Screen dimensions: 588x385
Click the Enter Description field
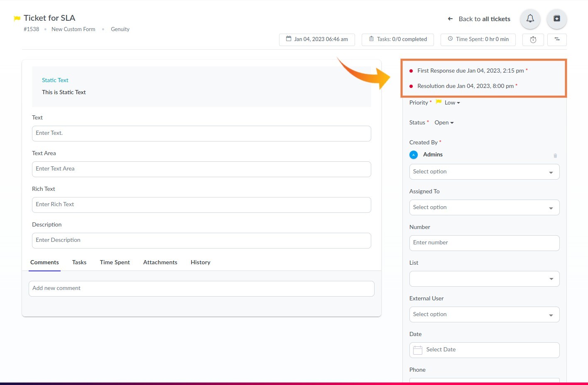click(201, 241)
